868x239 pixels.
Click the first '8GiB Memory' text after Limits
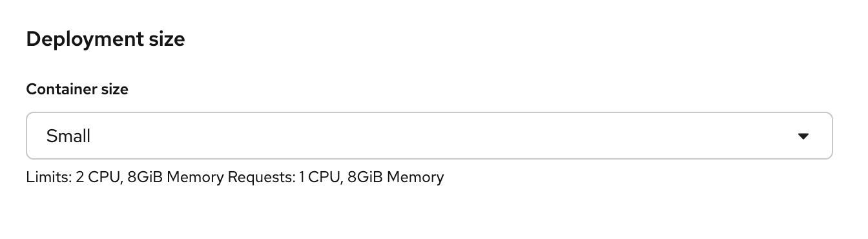(x=176, y=177)
